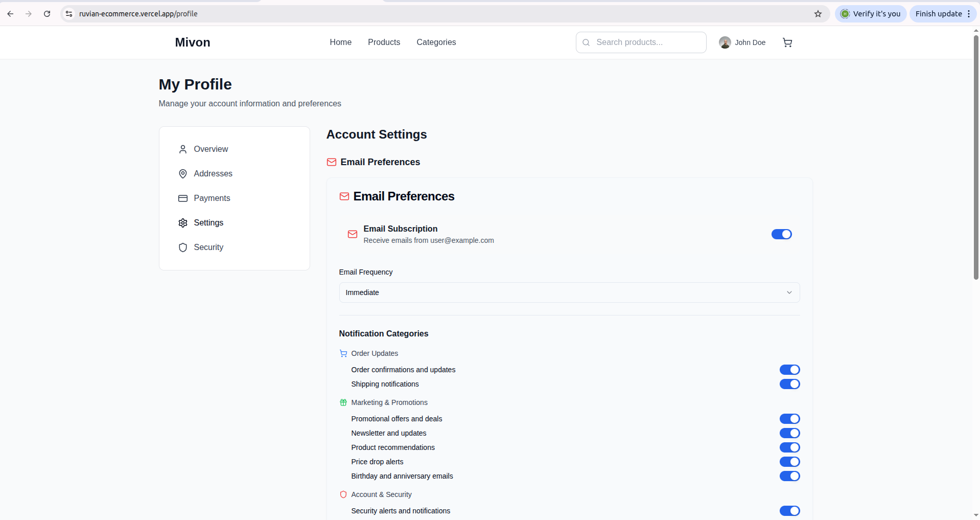The image size is (980, 520).
Task: Click the search magnifier icon
Action: [586, 42]
